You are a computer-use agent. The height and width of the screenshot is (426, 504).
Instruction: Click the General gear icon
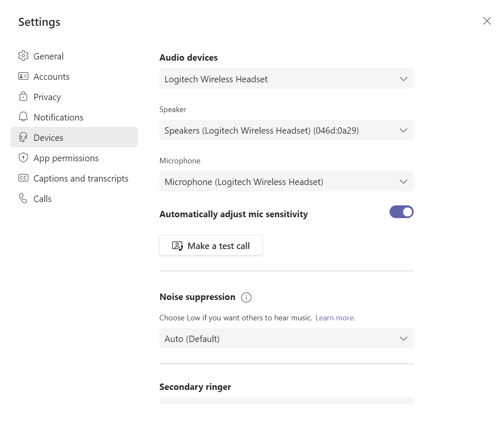pyautogui.click(x=23, y=56)
